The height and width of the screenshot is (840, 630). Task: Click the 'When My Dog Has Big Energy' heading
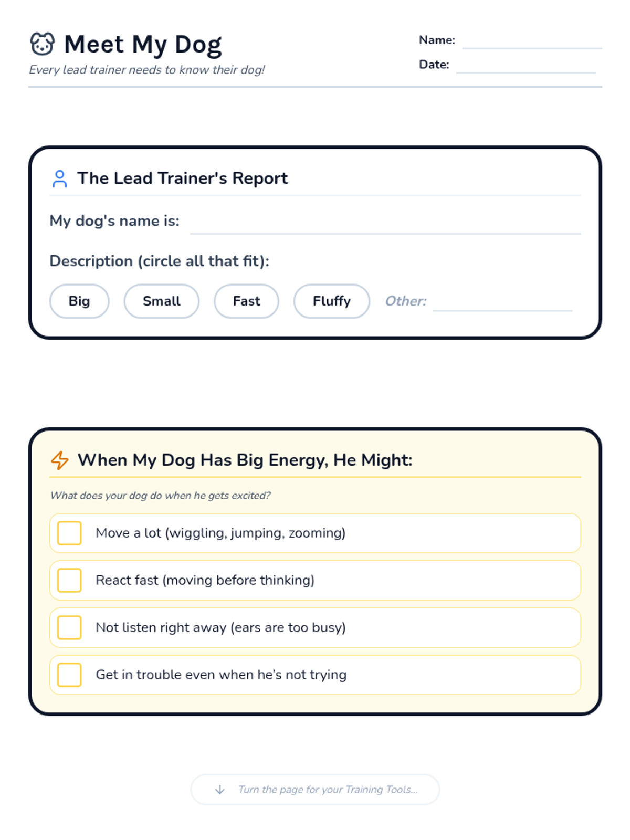tap(245, 460)
